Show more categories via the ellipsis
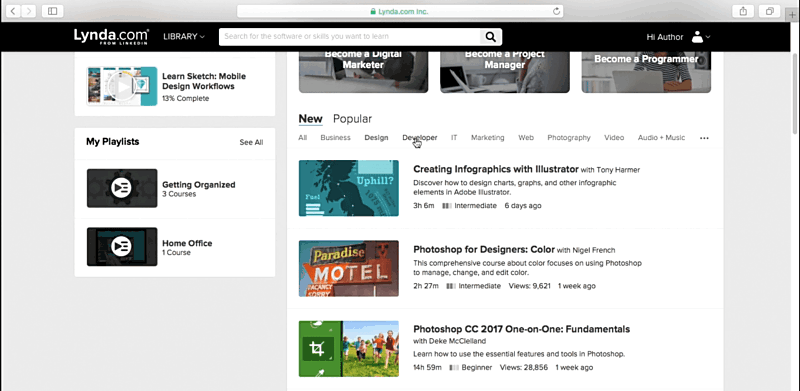800x391 pixels. 704,138
